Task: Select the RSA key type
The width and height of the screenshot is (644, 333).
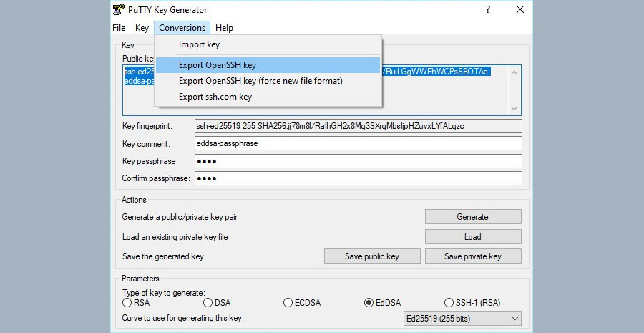Action: [x=136, y=303]
